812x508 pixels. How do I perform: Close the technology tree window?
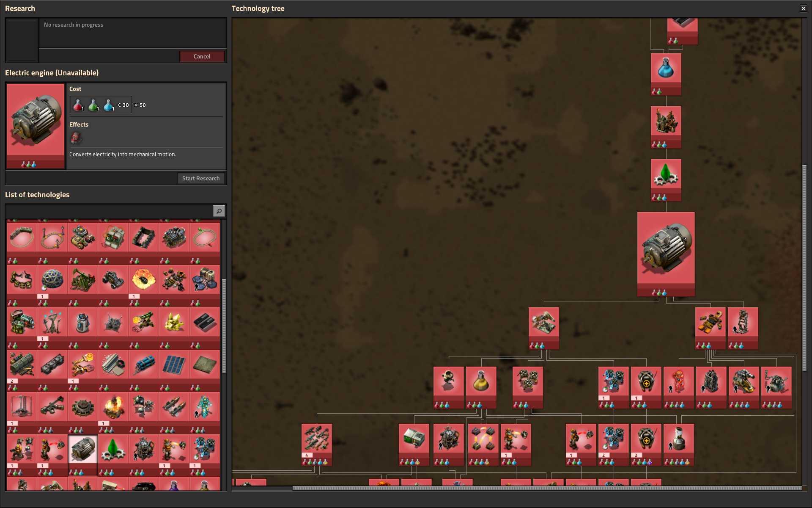tap(803, 8)
